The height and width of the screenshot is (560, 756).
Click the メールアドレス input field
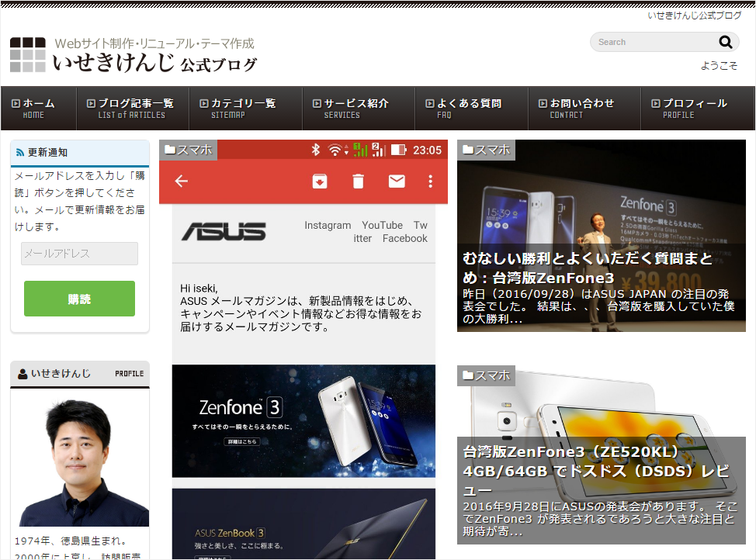point(79,254)
